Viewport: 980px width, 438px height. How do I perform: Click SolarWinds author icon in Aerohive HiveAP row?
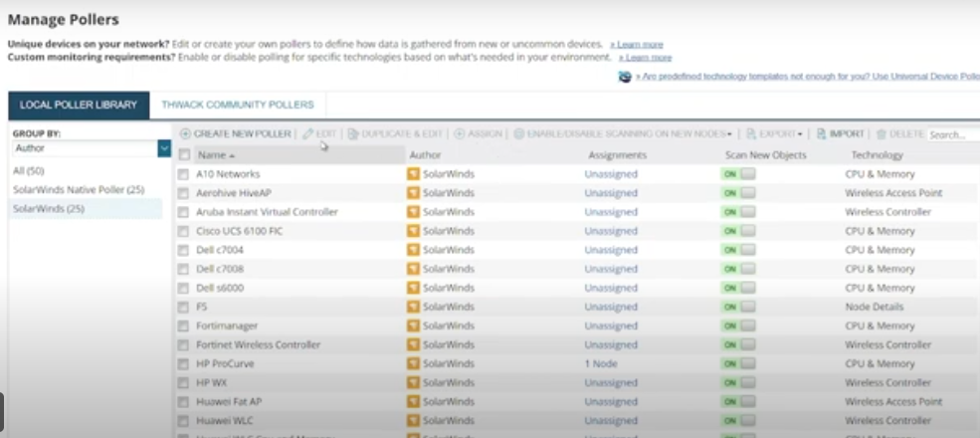point(413,193)
